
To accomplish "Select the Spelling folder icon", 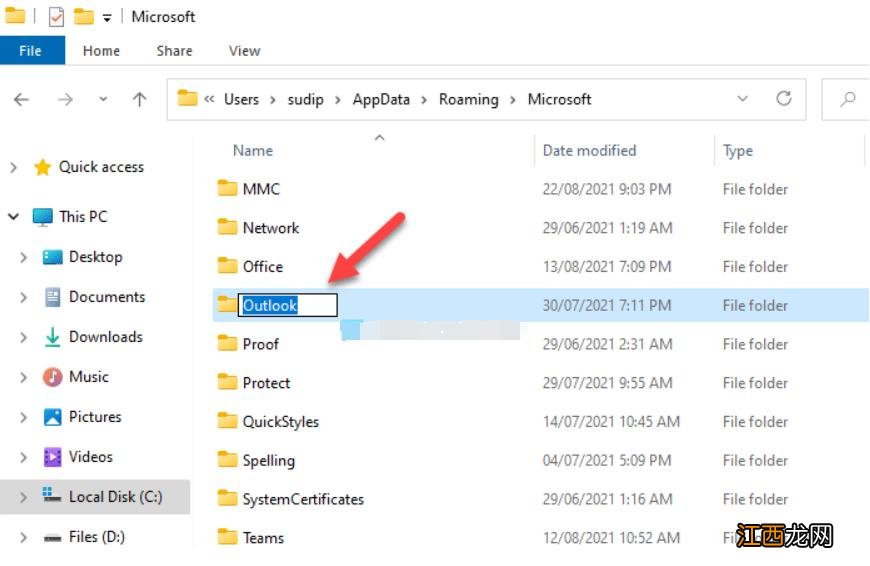I will click(x=227, y=460).
